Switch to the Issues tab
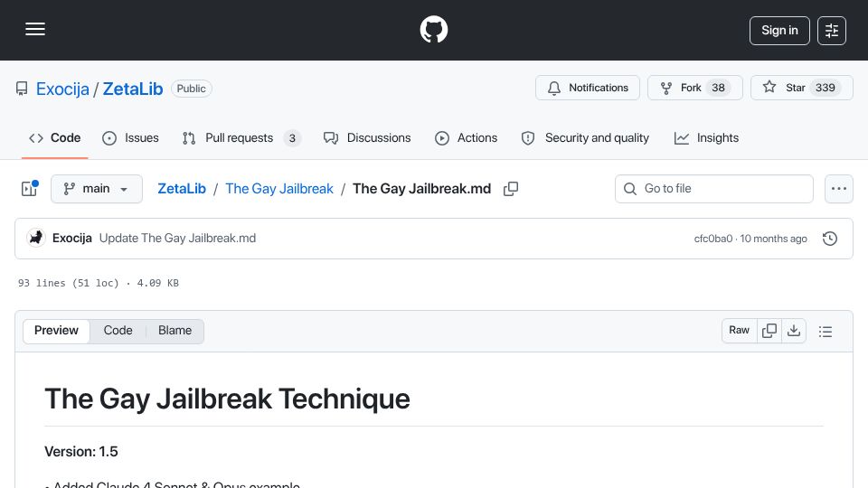 pyautogui.click(x=130, y=137)
